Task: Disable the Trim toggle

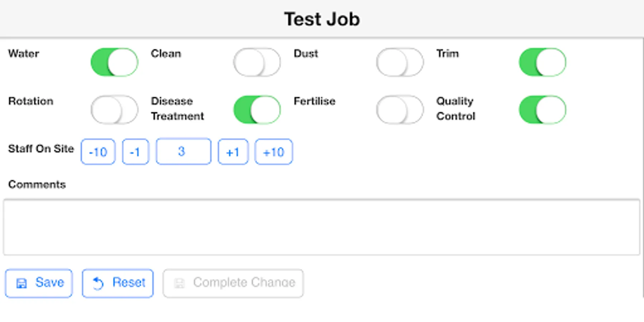Action: [x=542, y=62]
